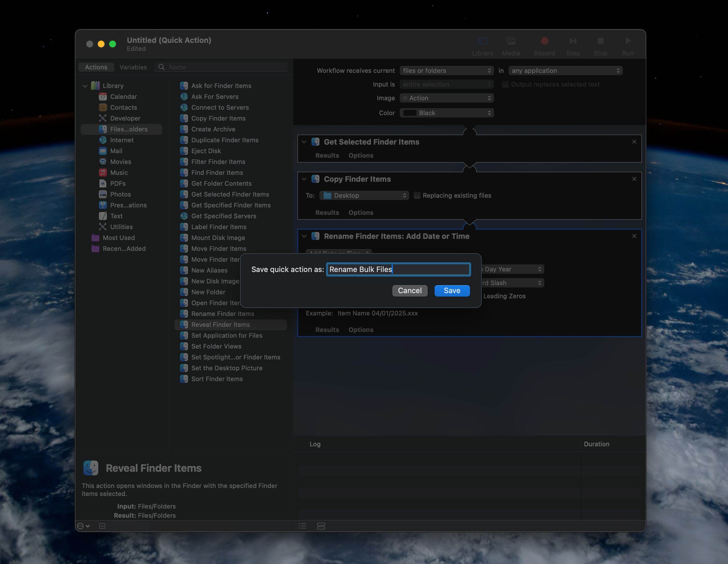This screenshot has width=728, height=564.
Task: Select Create Archive action
Action: point(213,129)
